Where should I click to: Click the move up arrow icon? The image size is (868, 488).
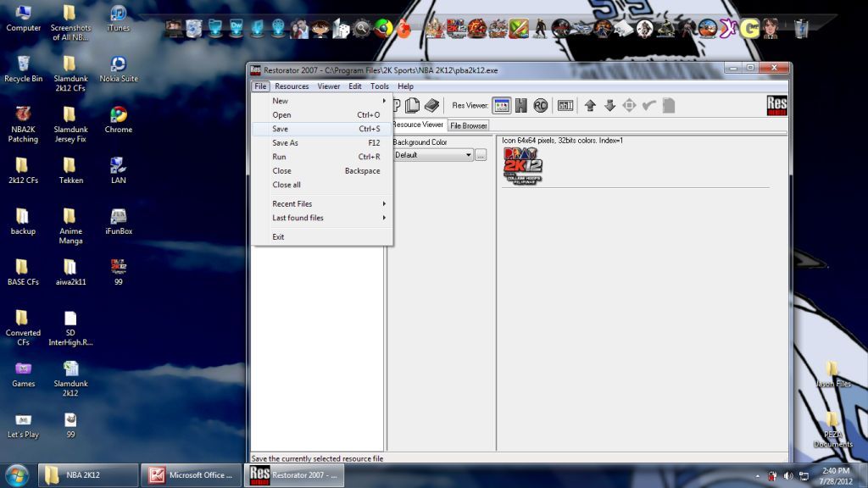pos(590,105)
